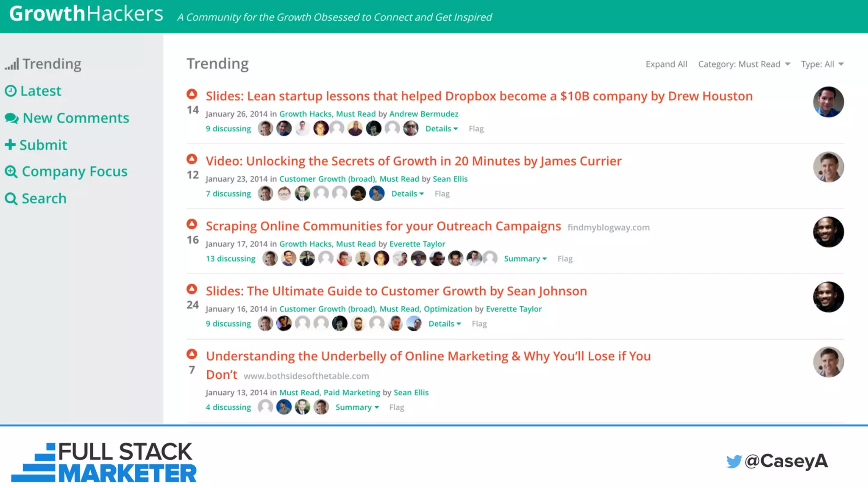The image size is (868, 488).
Task: Open the Submit page
Action: point(43,145)
